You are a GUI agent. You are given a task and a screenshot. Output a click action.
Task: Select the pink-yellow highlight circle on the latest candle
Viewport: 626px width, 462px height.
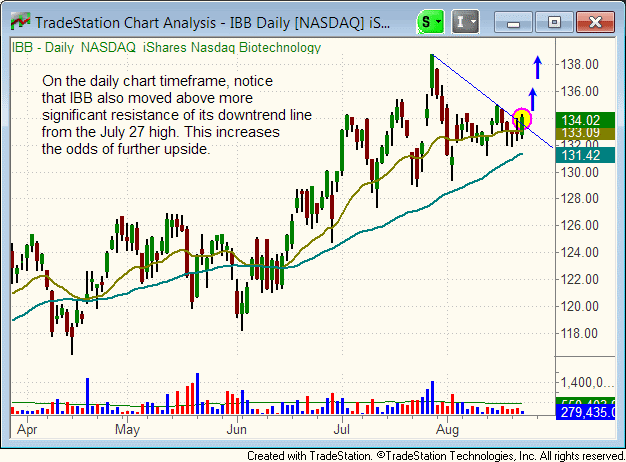click(x=522, y=119)
